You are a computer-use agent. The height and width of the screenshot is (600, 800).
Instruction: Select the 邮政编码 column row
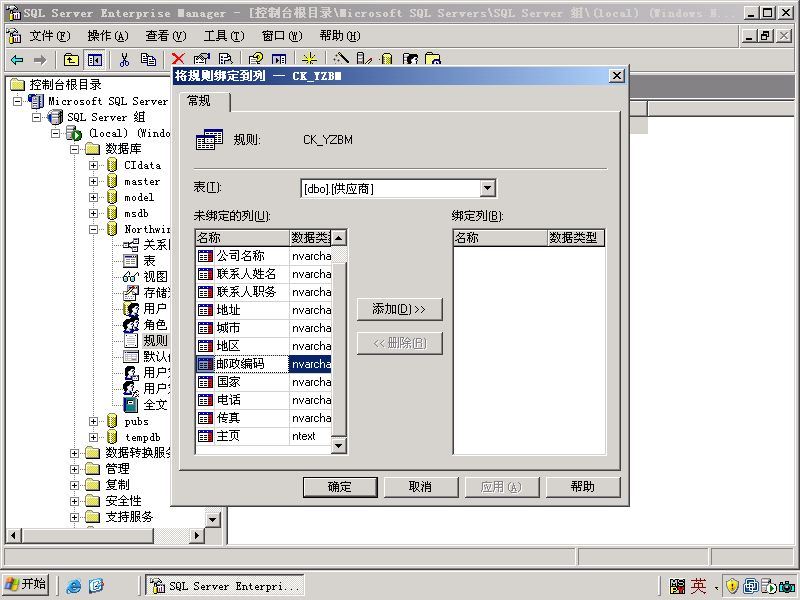[264, 364]
